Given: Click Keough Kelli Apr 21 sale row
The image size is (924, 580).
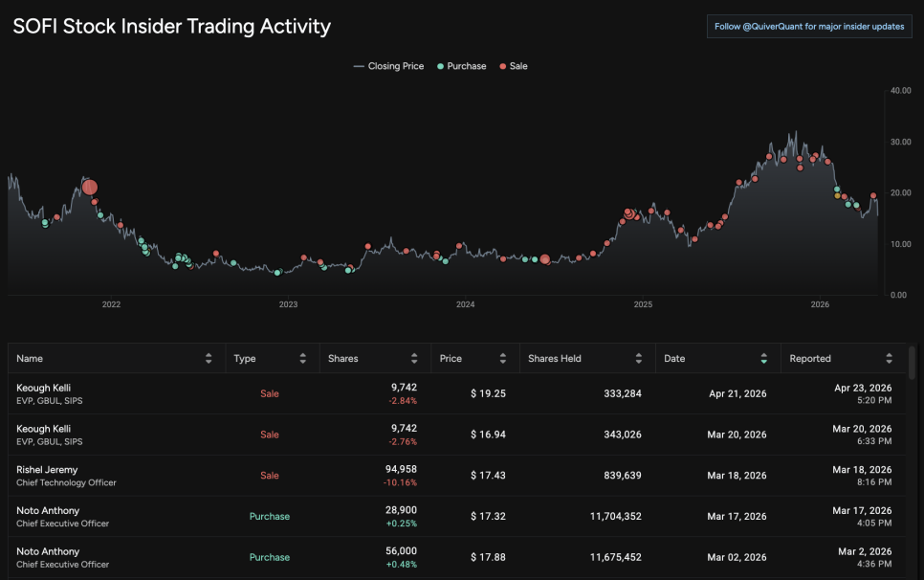Looking at the screenshot, I should [383, 393].
